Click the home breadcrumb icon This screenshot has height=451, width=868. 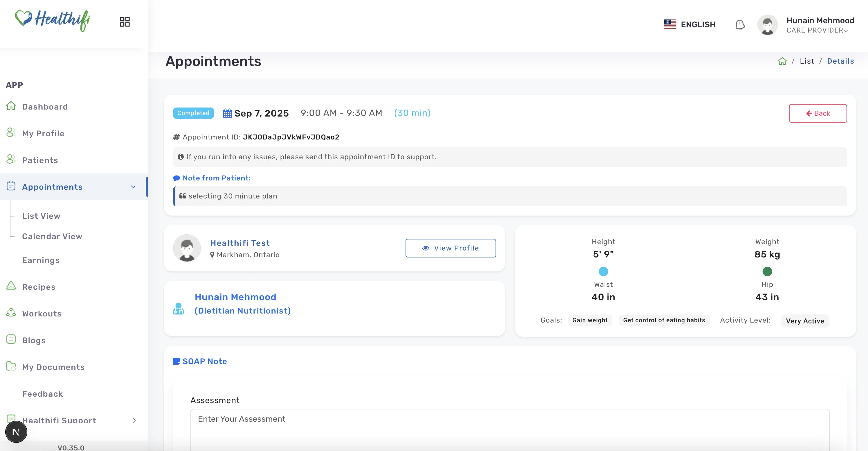click(782, 61)
